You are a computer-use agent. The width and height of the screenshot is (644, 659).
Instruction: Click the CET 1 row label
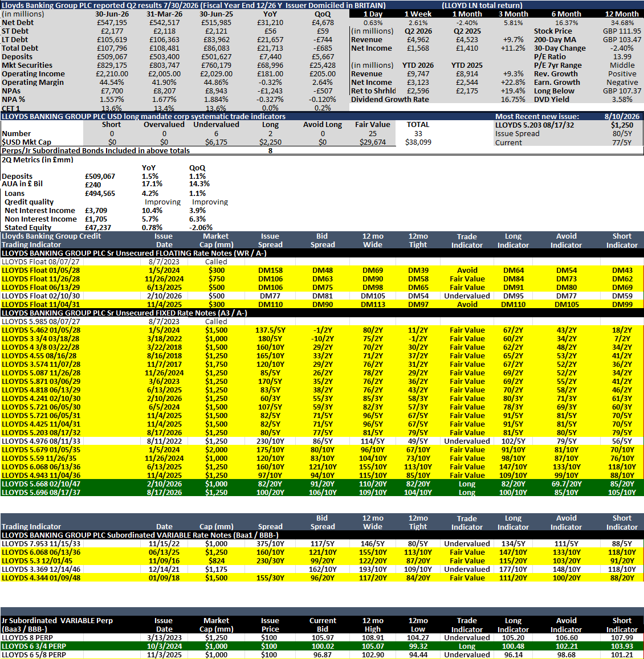11,108
